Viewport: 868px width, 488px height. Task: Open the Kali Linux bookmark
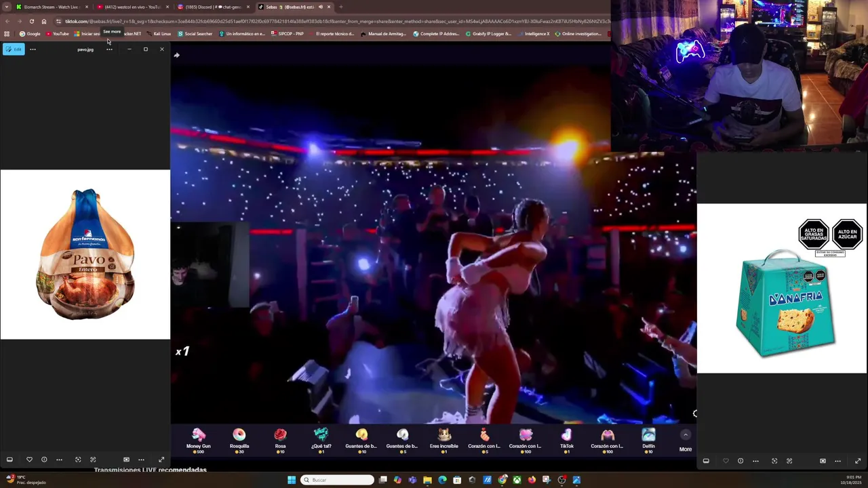(x=159, y=33)
